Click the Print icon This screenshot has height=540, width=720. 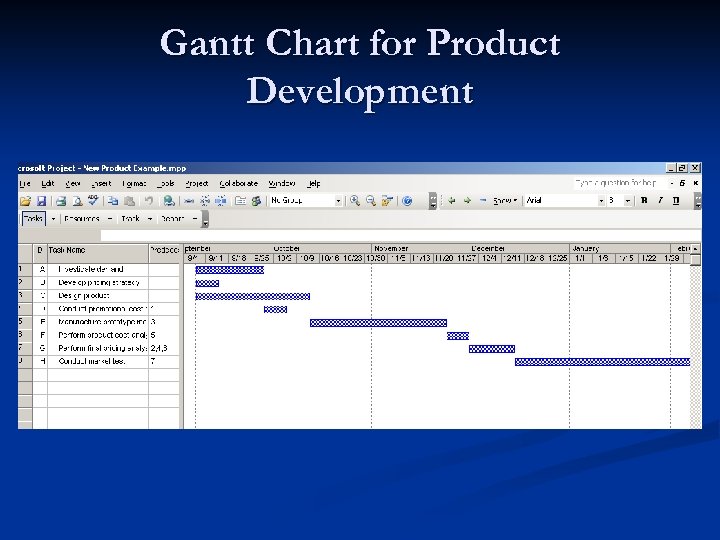tap(61, 201)
